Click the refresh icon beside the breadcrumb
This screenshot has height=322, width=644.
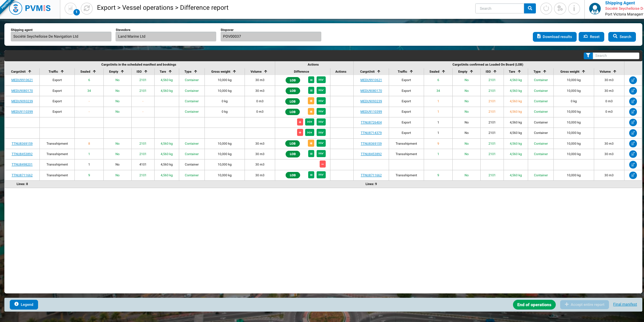click(x=87, y=9)
